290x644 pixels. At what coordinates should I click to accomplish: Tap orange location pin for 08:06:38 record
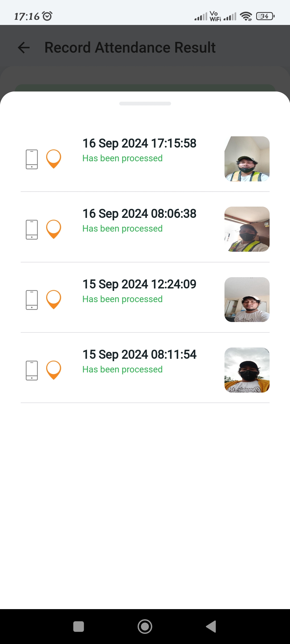[54, 229]
